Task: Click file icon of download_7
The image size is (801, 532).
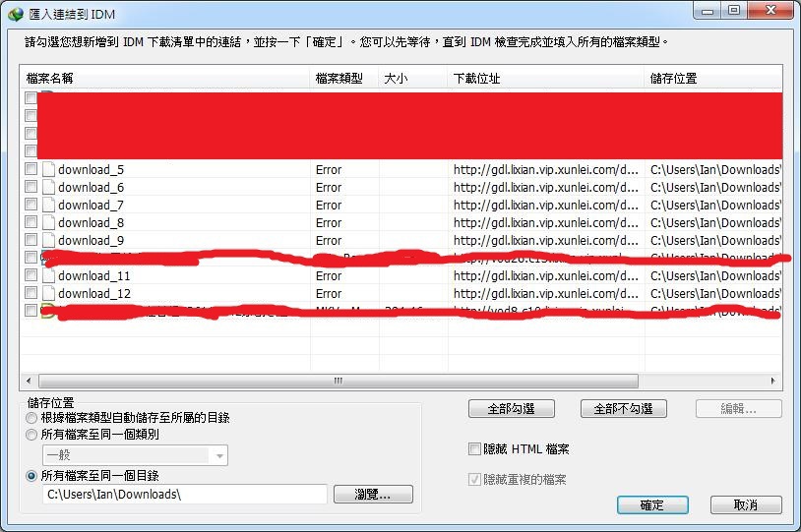Action: coord(48,205)
